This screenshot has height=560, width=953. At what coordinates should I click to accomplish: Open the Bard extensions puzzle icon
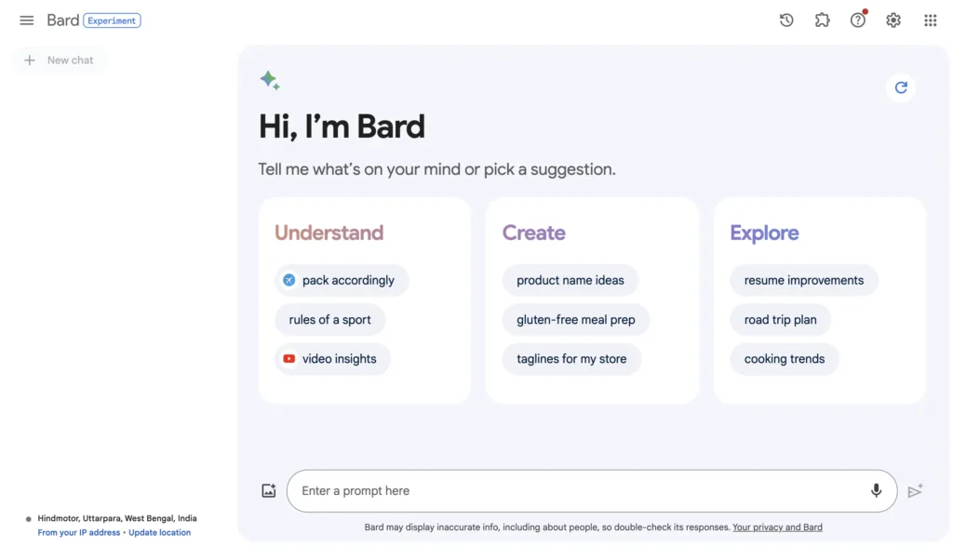coord(822,20)
